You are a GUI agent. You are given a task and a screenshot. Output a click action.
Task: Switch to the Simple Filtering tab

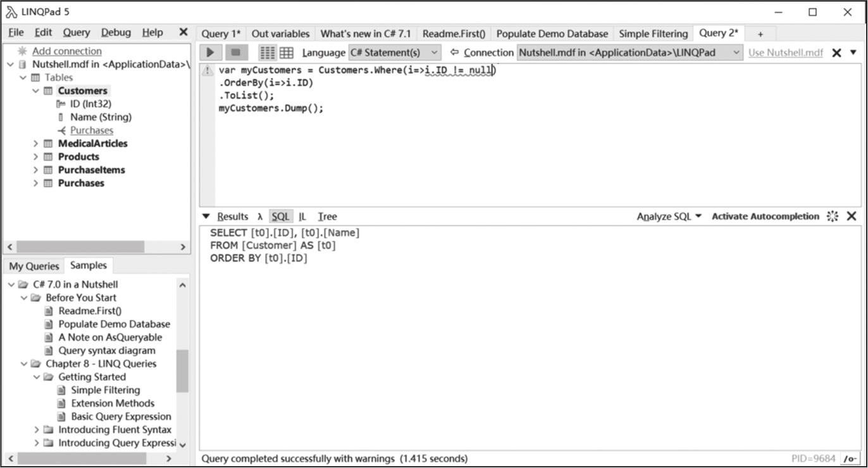tap(653, 34)
